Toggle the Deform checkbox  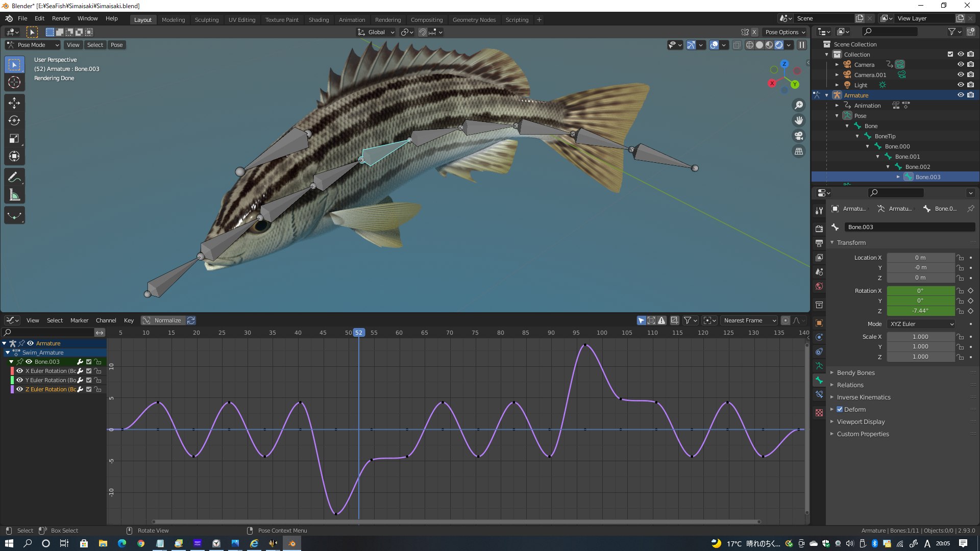pyautogui.click(x=840, y=409)
